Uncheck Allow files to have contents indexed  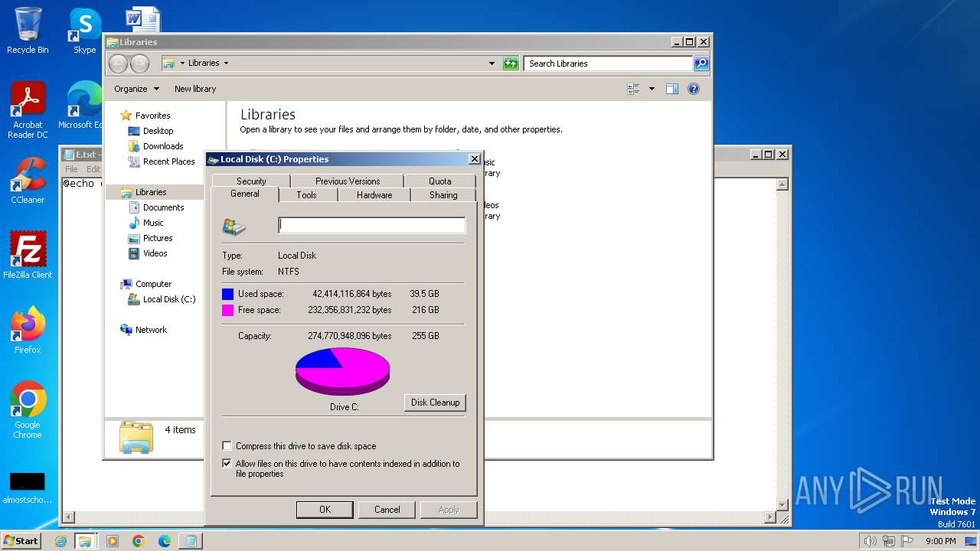tap(227, 463)
